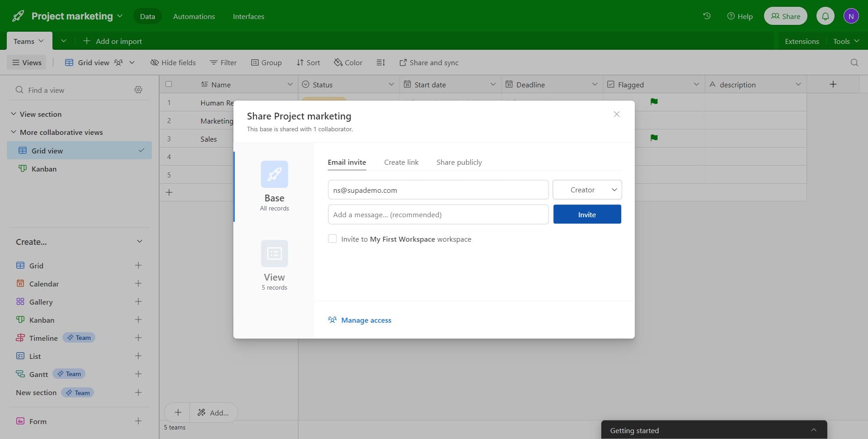Click the search magnifier icon in toolbar
This screenshot has width=868, height=439.
point(854,62)
